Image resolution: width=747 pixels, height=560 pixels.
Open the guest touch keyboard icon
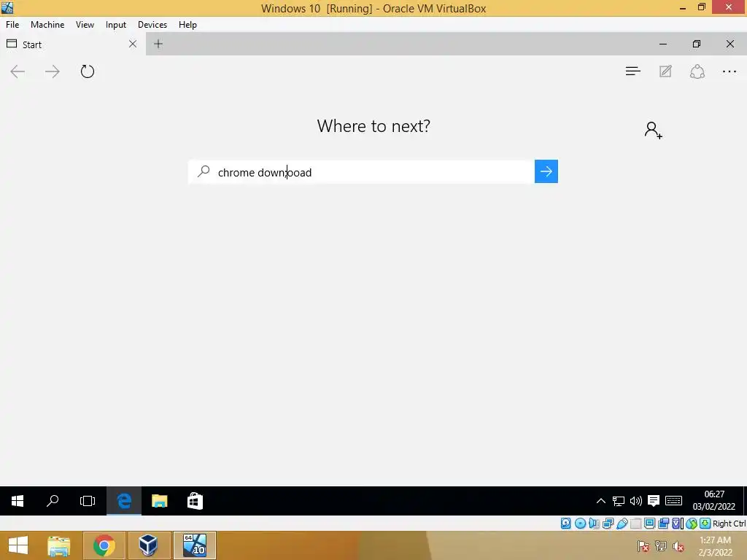pos(673,501)
